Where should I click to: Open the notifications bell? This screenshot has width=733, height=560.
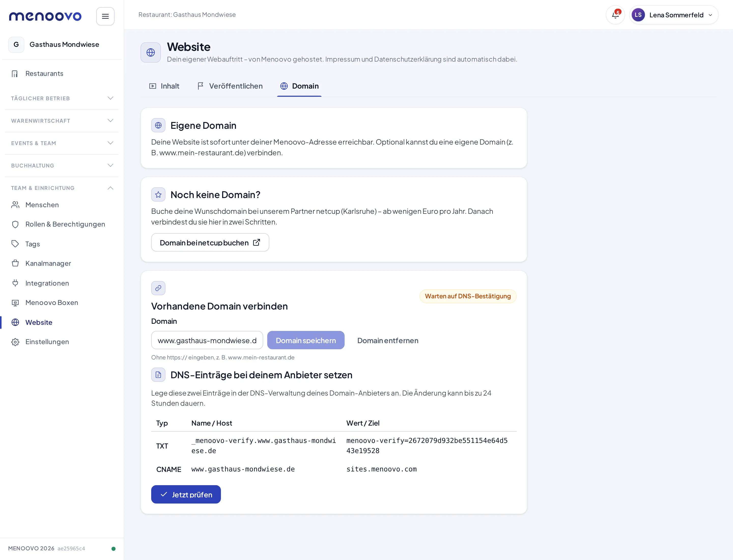point(615,15)
